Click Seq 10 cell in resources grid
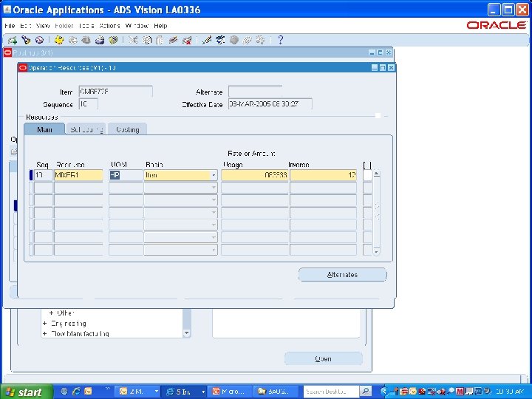Screen dimensions: 532x399 click(x=44, y=175)
